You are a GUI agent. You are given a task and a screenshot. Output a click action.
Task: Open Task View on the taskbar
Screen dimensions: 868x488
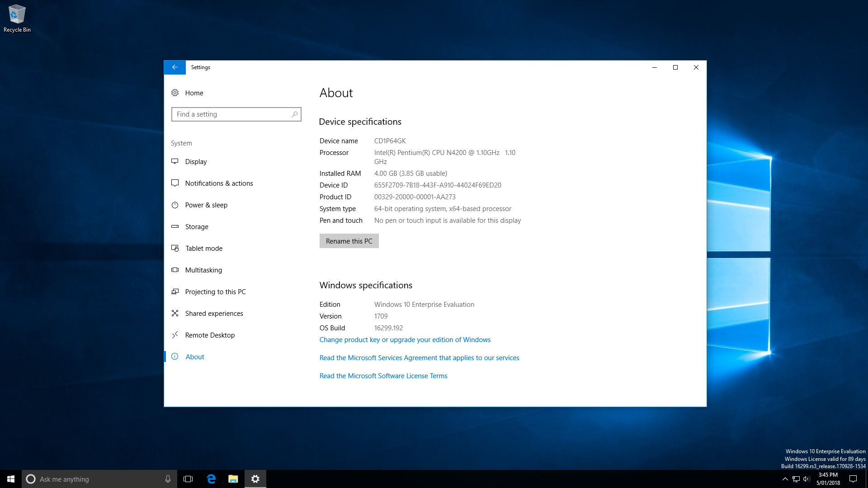pos(188,479)
